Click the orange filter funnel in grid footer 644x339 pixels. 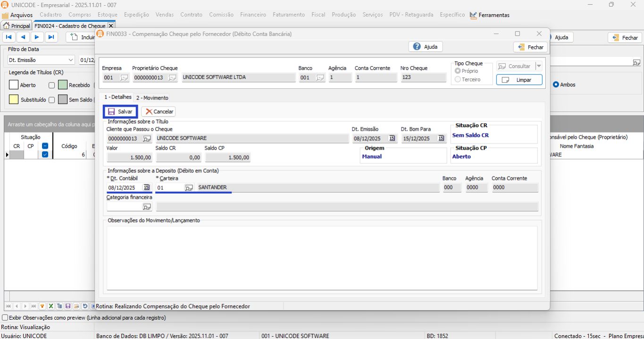pyautogui.click(x=42, y=306)
